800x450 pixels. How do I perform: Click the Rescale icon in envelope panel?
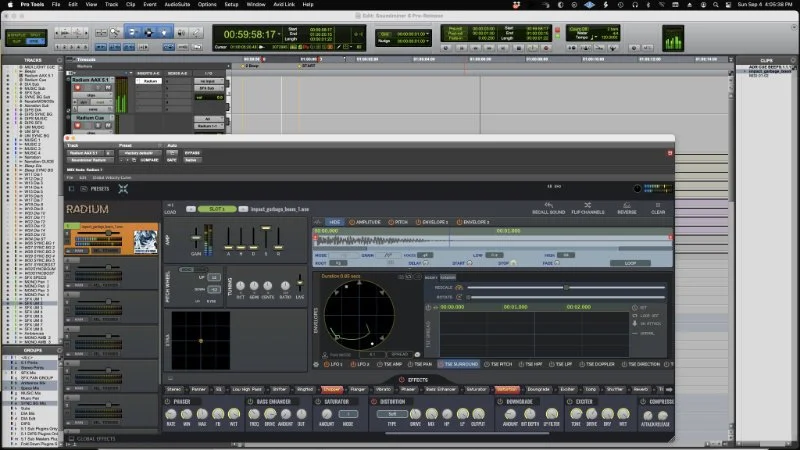(459, 288)
